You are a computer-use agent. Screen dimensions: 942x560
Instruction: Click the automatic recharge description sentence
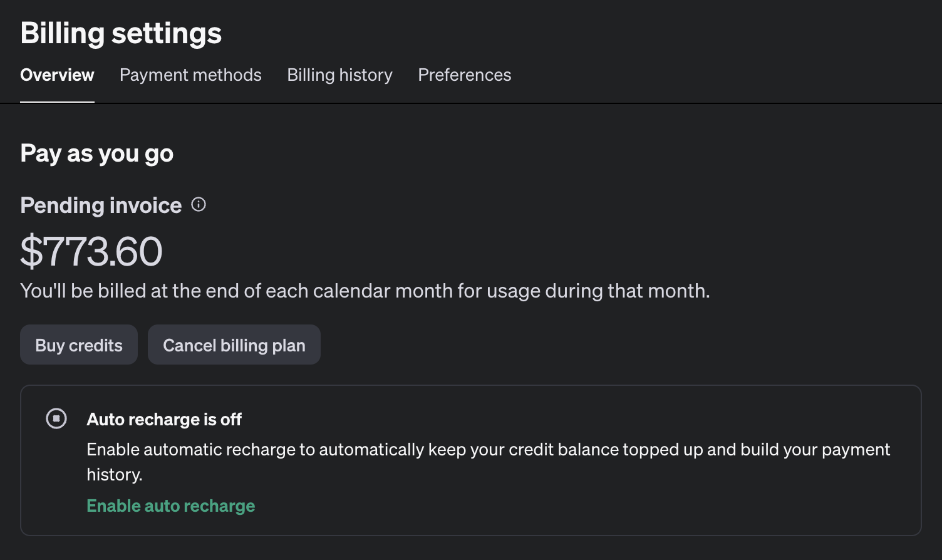click(488, 450)
